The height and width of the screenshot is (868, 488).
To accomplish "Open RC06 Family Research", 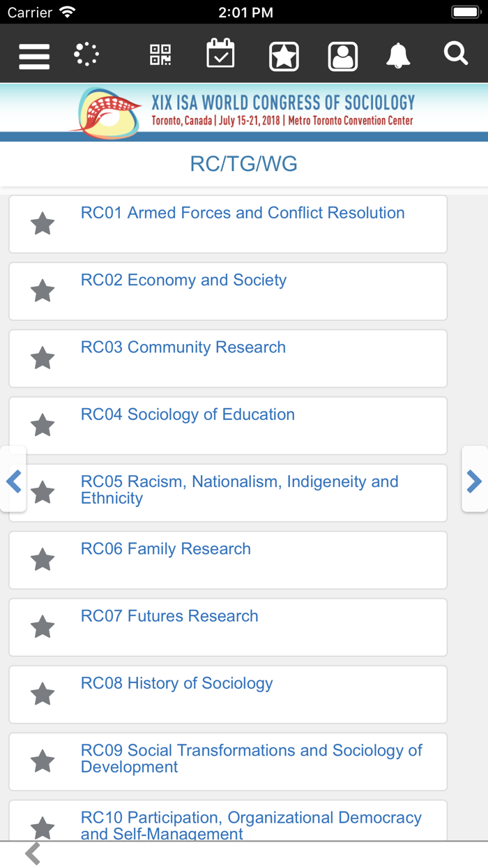I will (166, 549).
